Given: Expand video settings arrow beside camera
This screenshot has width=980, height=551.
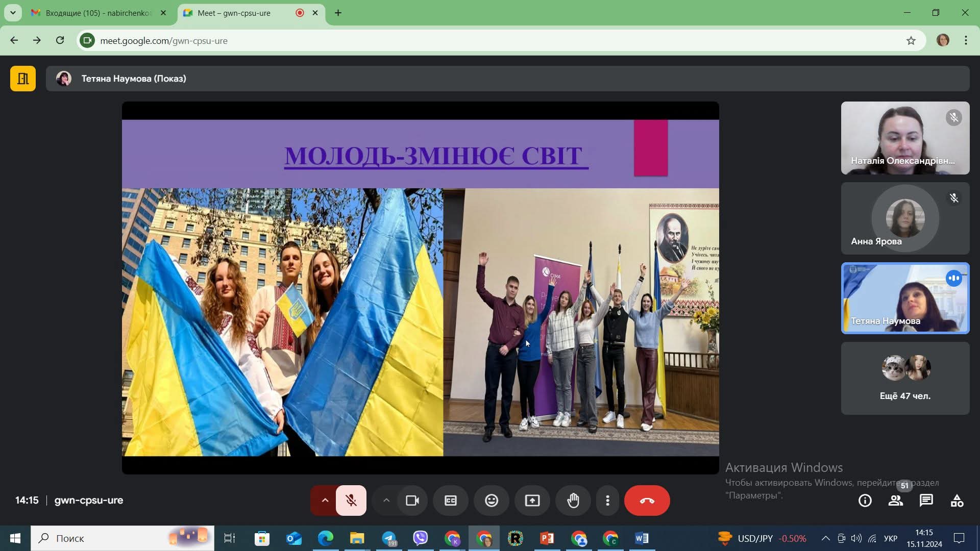Looking at the screenshot, I should point(386,500).
